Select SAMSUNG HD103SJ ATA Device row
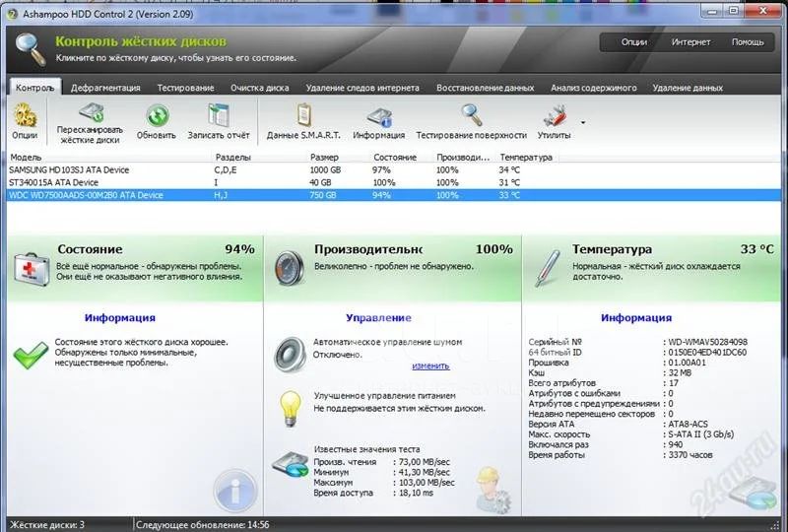 click(x=394, y=170)
